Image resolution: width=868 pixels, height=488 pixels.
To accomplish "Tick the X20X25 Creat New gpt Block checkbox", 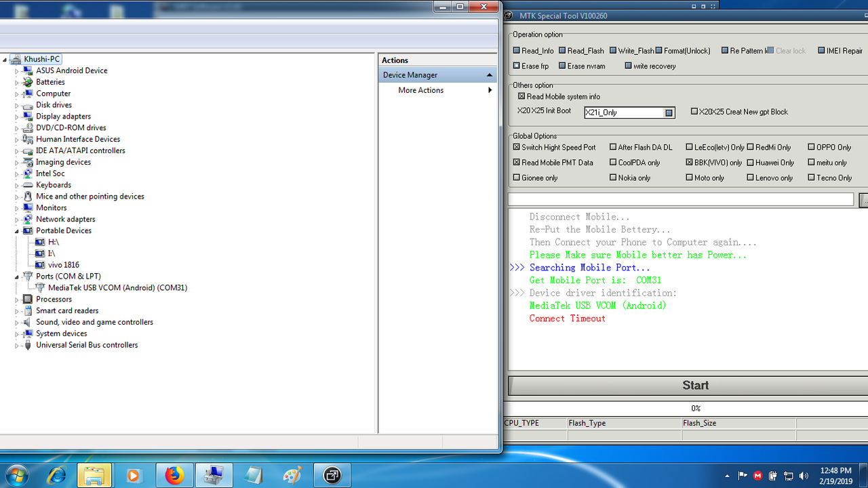I will (694, 112).
